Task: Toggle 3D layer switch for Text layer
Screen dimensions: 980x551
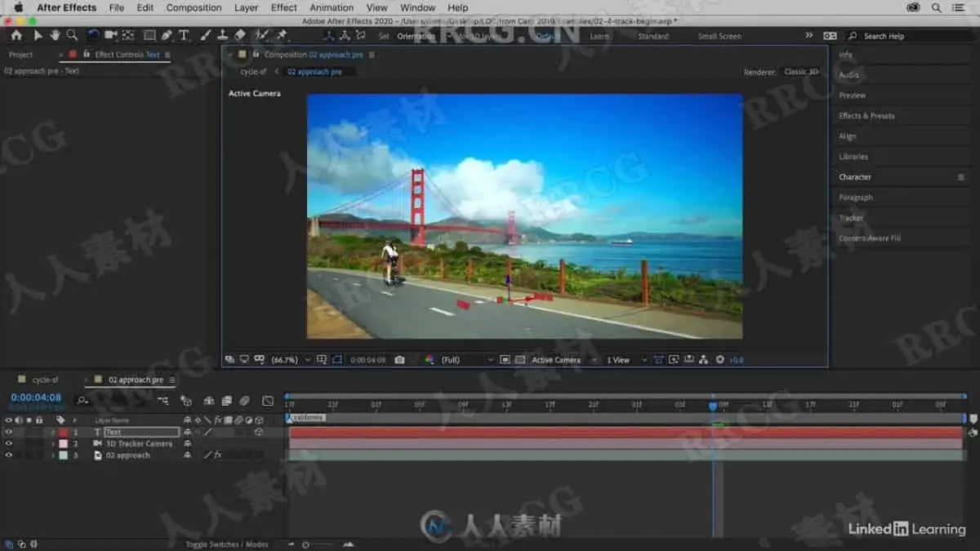Action: coord(258,432)
